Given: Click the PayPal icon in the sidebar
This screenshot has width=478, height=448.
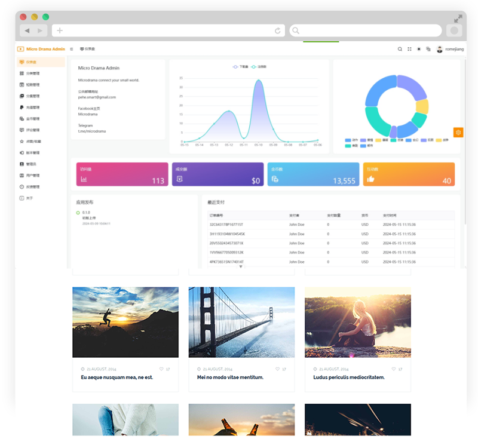Looking at the screenshot, I should coord(22,108).
